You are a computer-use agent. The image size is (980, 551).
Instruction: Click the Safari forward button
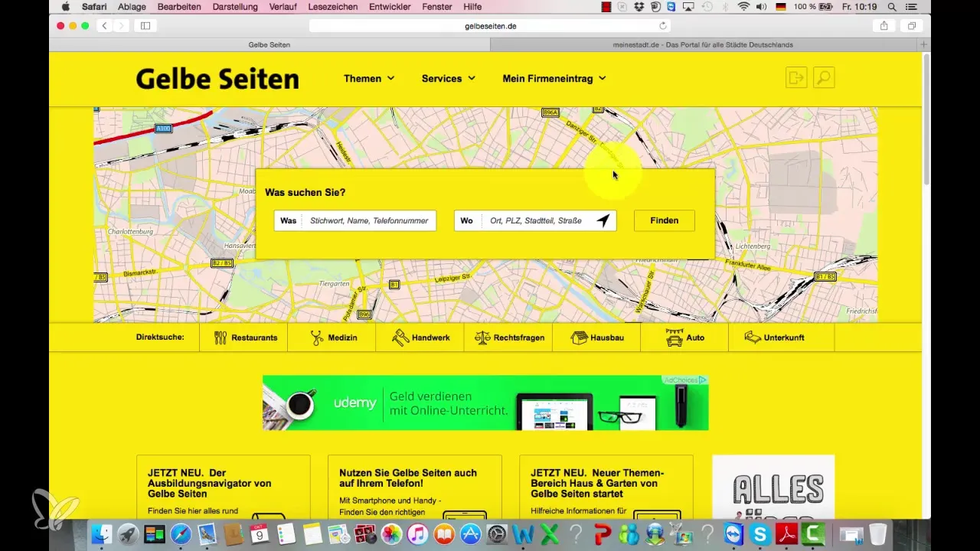point(121,26)
